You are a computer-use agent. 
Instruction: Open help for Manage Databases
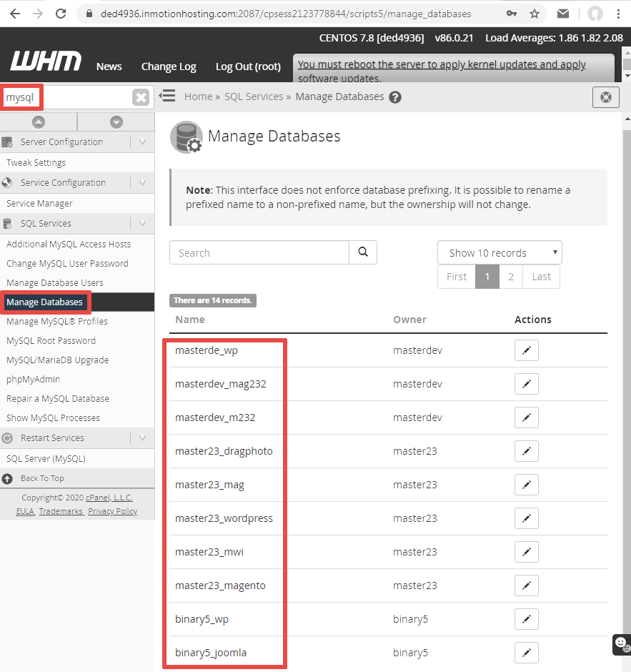pyautogui.click(x=395, y=97)
